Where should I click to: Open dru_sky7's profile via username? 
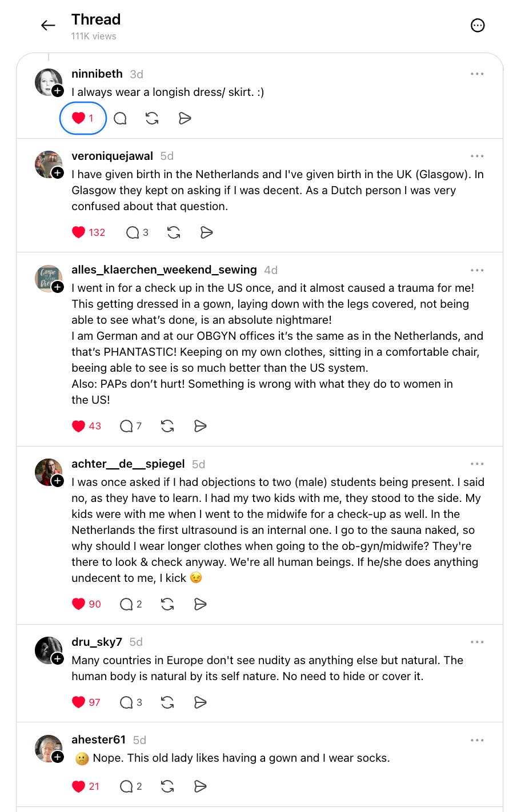[x=97, y=642]
